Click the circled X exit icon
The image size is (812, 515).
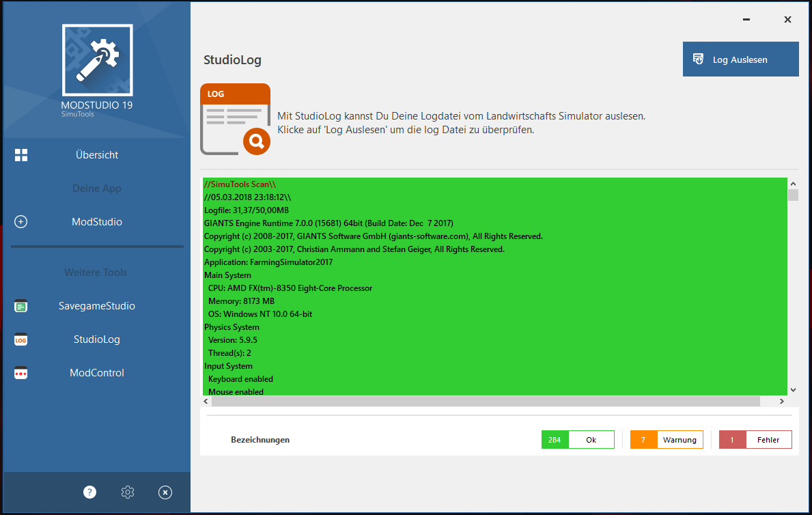(165, 492)
